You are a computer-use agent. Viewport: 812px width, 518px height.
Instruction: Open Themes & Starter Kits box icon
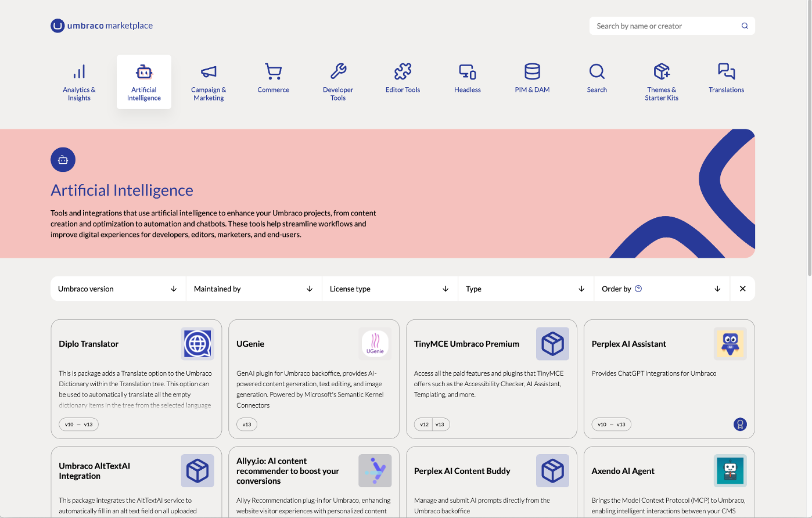[x=662, y=71]
